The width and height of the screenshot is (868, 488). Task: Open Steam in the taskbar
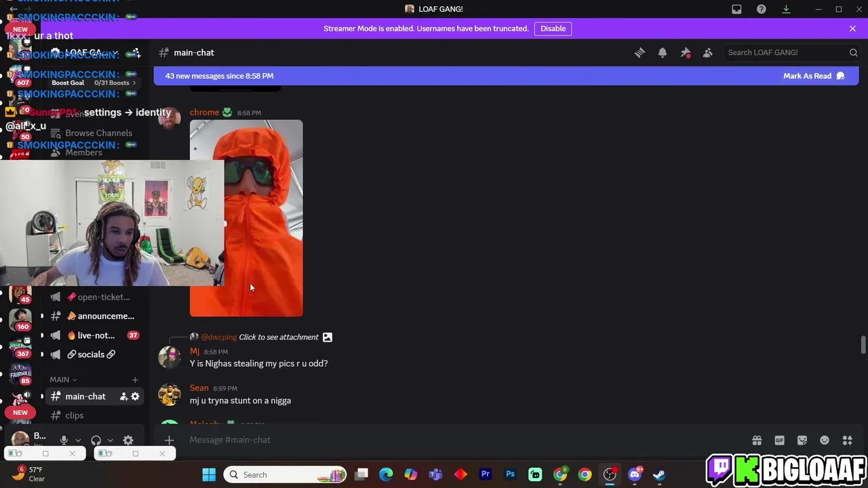coord(659,474)
